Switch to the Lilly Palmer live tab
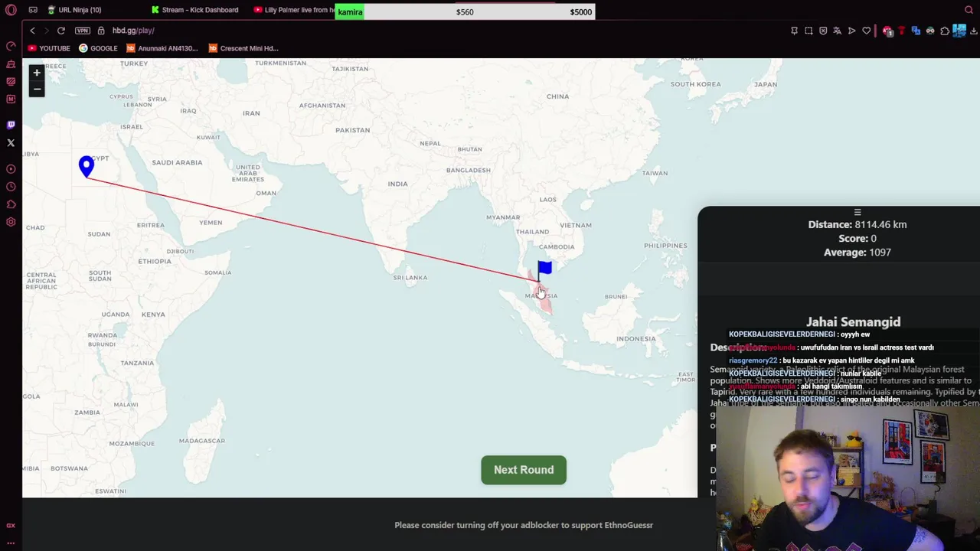This screenshot has height=551, width=980. click(295, 10)
